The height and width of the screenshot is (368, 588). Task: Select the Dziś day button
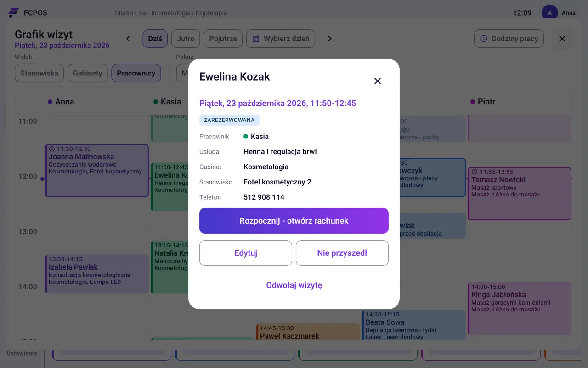[x=155, y=39]
